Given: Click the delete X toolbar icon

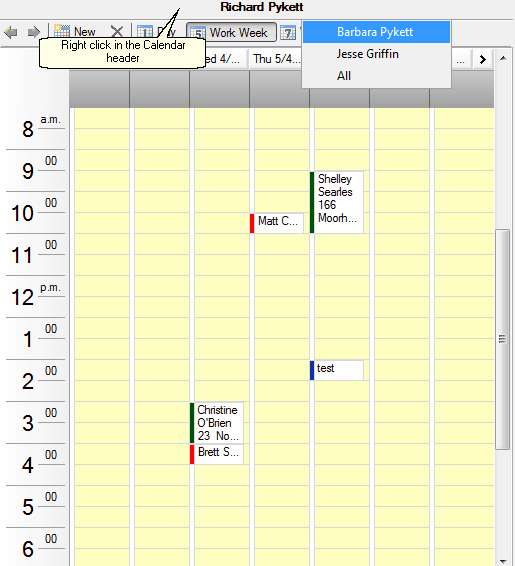Looking at the screenshot, I should point(117,31).
